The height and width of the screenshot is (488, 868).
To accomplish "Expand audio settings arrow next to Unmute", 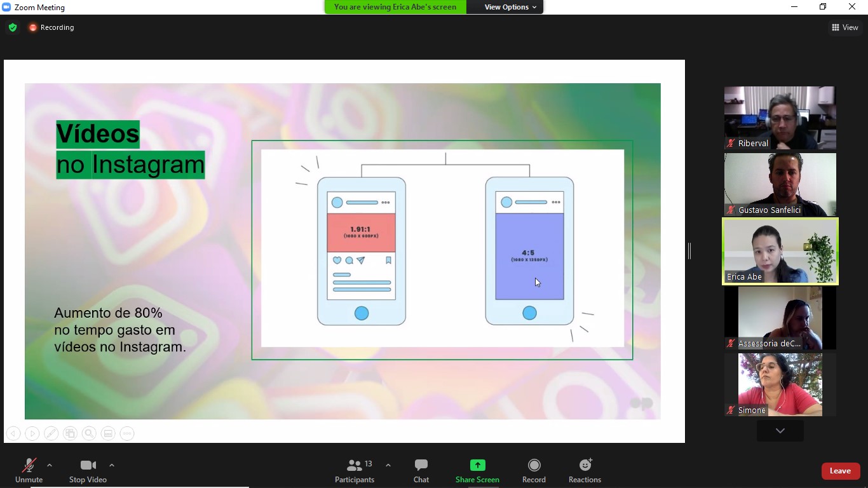I will pos(50,465).
